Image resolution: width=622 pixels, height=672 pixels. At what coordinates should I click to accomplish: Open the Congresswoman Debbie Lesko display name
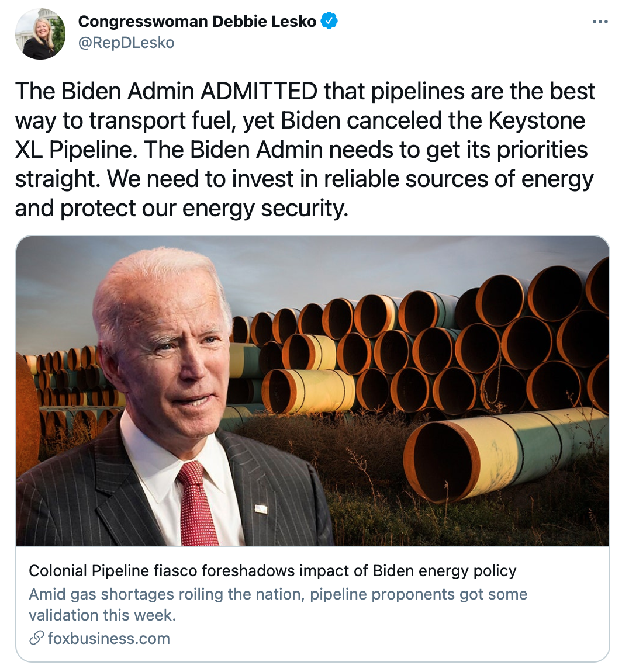tap(197, 22)
